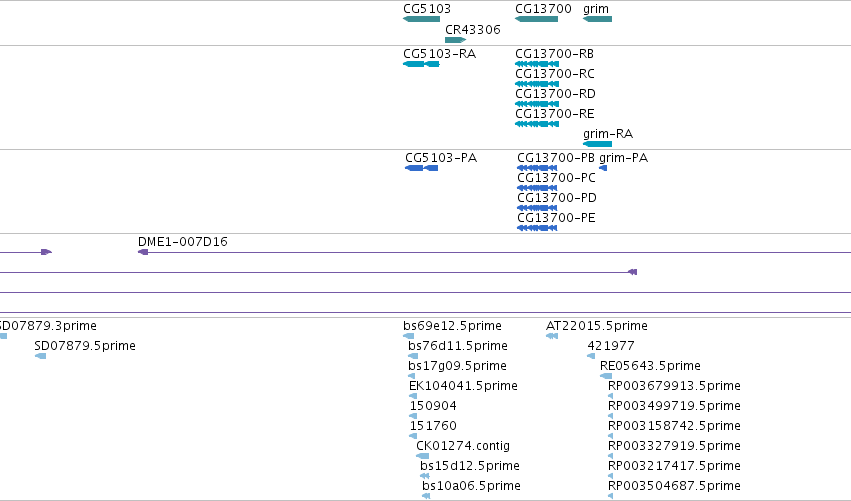Click the grim-PA protein feature

point(603,168)
